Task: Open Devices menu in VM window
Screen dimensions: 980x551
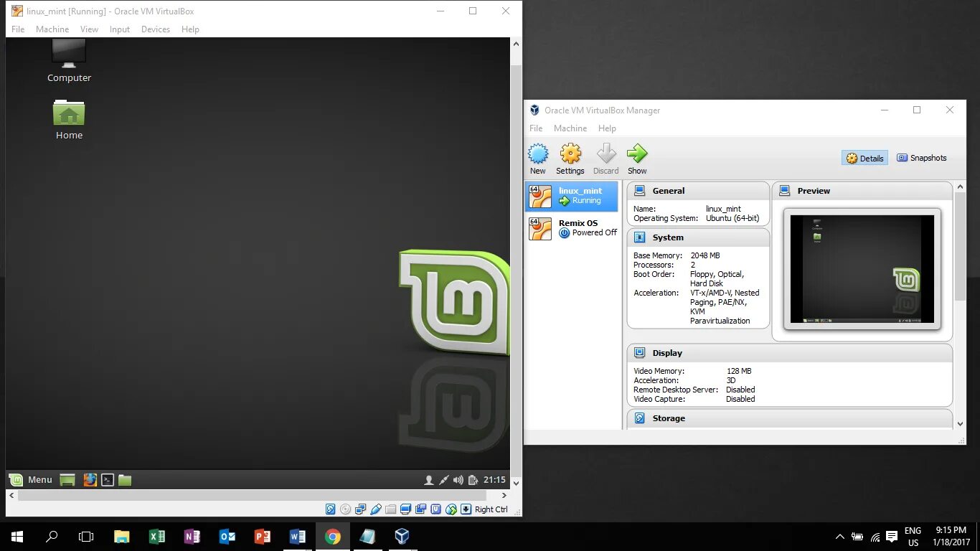Action: click(x=156, y=29)
